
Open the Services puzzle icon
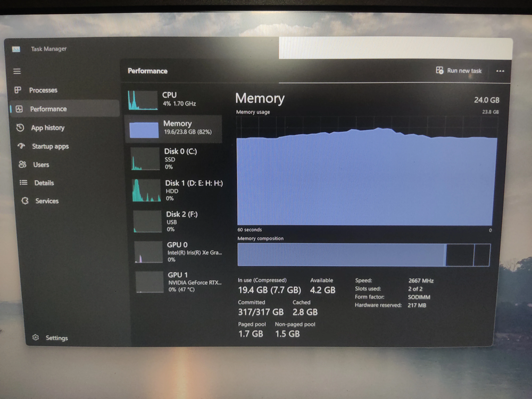click(25, 201)
